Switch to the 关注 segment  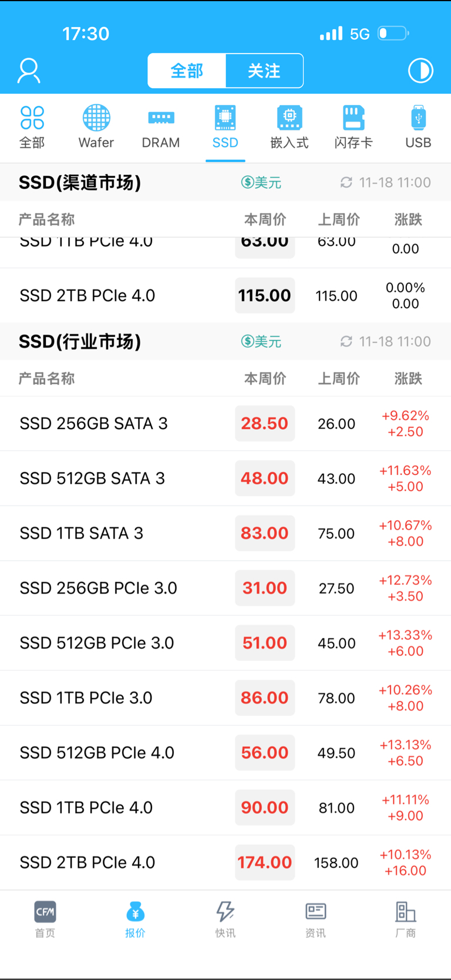click(x=264, y=71)
